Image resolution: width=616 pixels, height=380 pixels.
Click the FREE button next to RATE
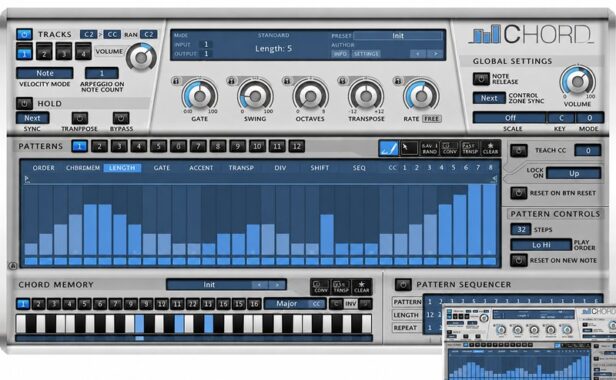pos(431,119)
